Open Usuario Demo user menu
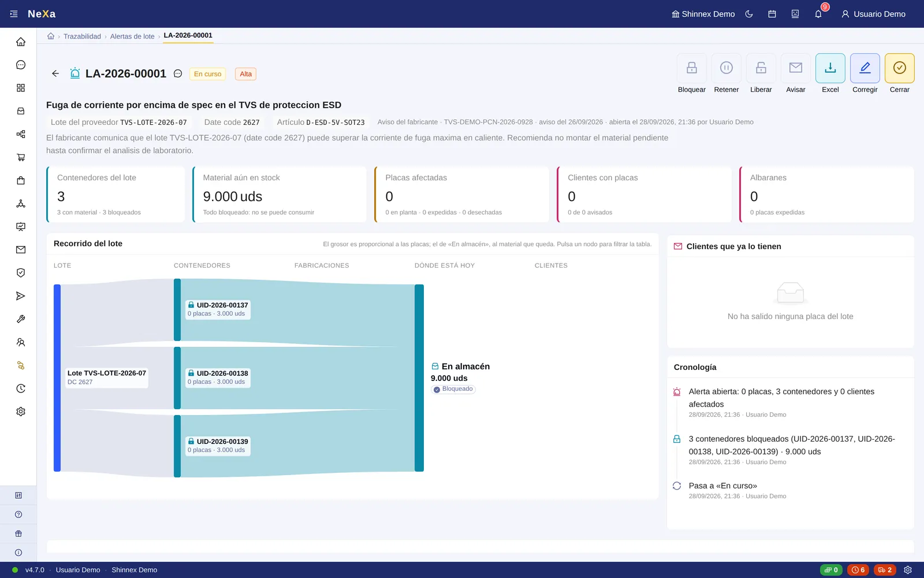The image size is (924, 578). tap(873, 14)
